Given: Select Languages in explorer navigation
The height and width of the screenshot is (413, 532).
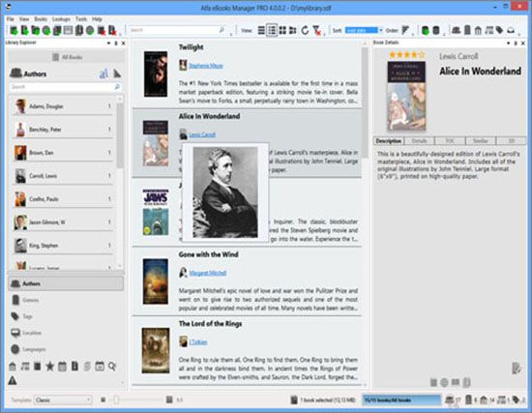Looking at the screenshot, I should pos(66,349).
